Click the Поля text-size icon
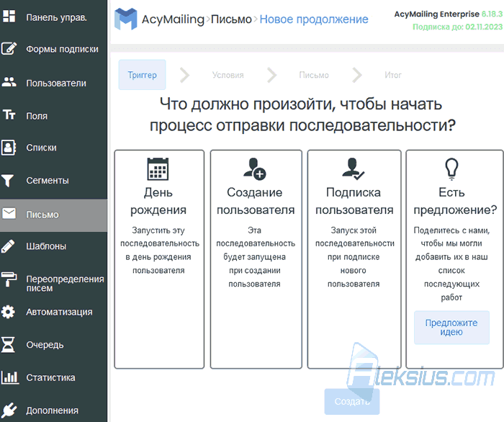504x422 pixels. [9, 115]
